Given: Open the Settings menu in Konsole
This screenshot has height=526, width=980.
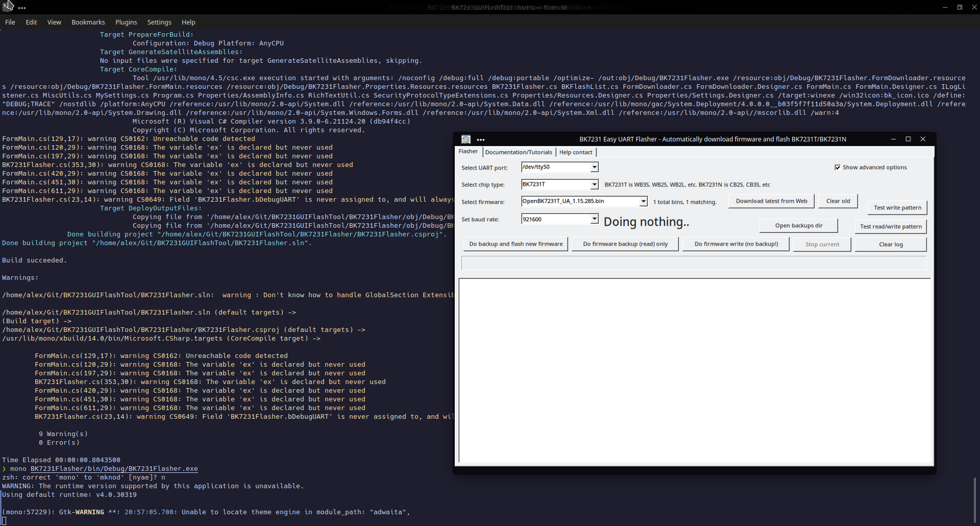Looking at the screenshot, I should tap(159, 22).
